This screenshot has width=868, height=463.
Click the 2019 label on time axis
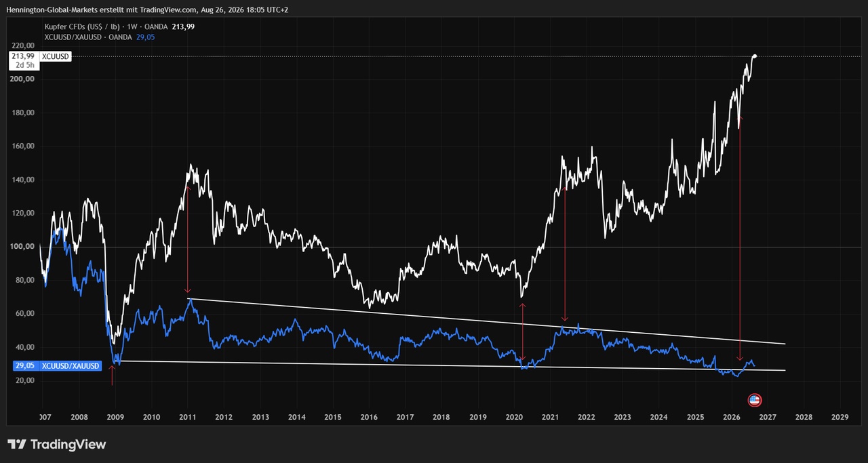click(x=478, y=417)
